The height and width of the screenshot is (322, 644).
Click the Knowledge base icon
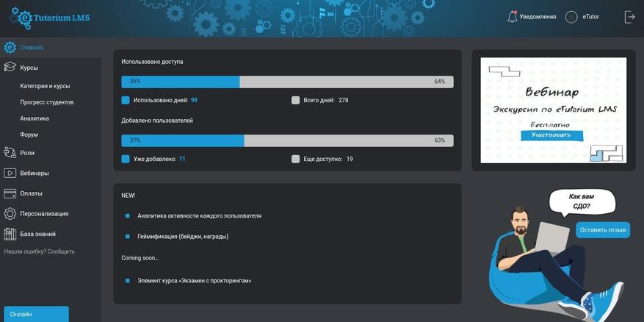pos(10,234)
